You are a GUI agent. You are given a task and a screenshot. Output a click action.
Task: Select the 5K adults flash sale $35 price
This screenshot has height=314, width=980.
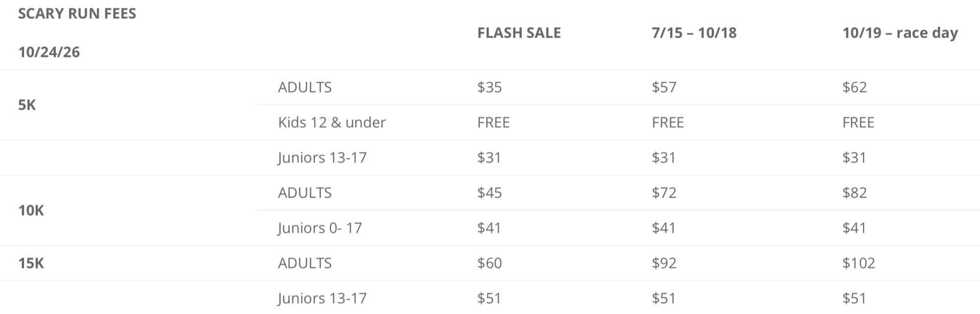click(x=490, y=87)
